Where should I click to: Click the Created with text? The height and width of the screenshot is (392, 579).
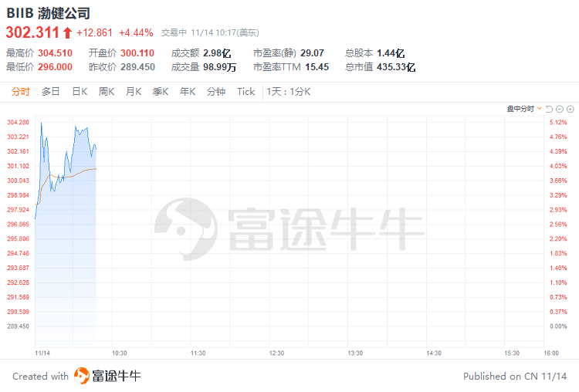(x=41, y=376)
